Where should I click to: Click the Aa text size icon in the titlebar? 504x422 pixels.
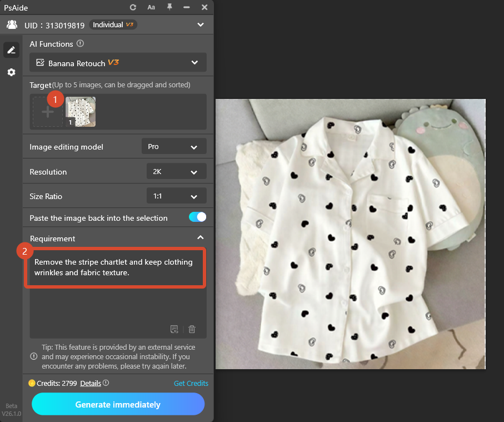point(151,7)
